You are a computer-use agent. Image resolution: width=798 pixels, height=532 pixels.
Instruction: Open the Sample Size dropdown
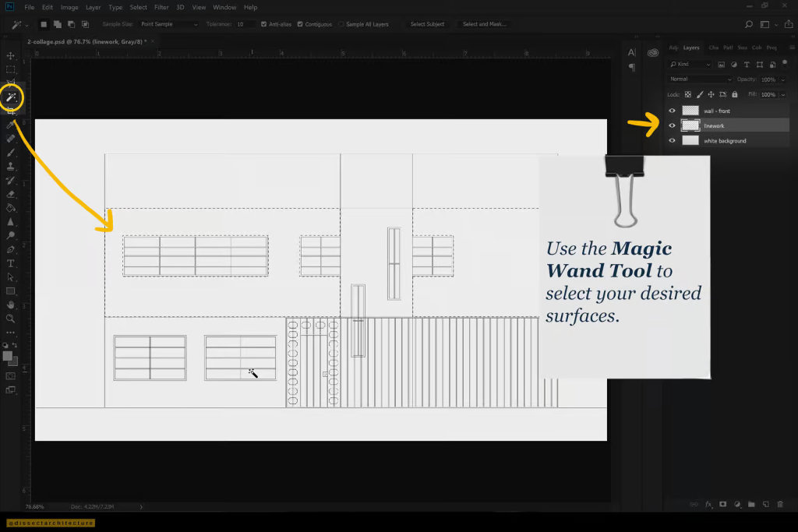click(169, 24)
